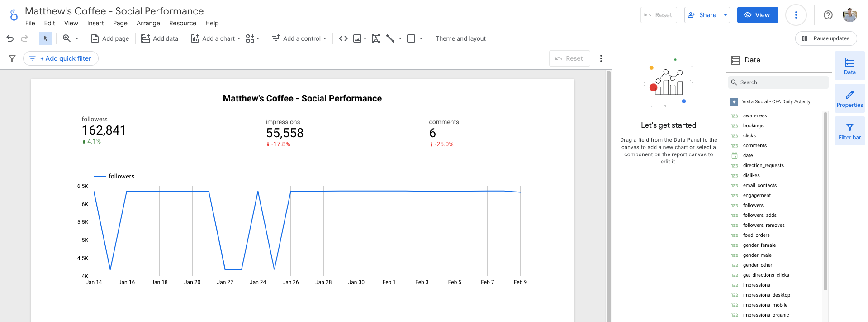This screenshot has width=868, height=322.
Task: Open the Filter bar side tab
Action: tap(849, 131)
